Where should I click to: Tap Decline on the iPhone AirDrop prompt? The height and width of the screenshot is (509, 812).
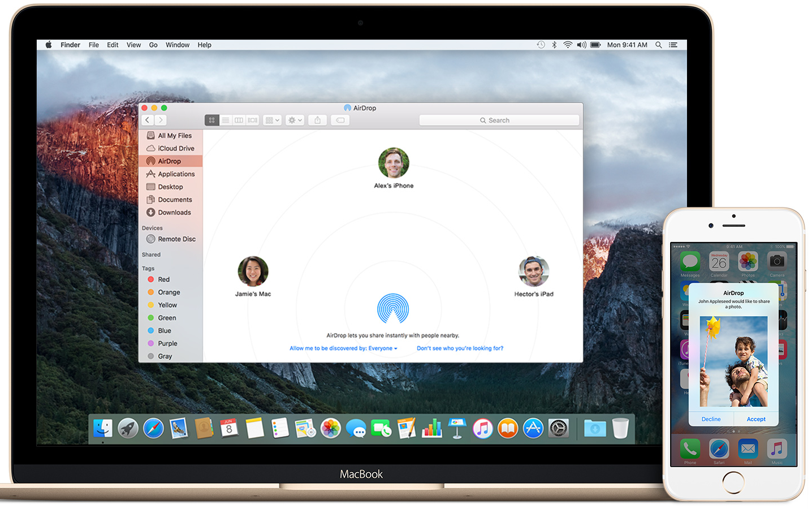click(711, 419)
